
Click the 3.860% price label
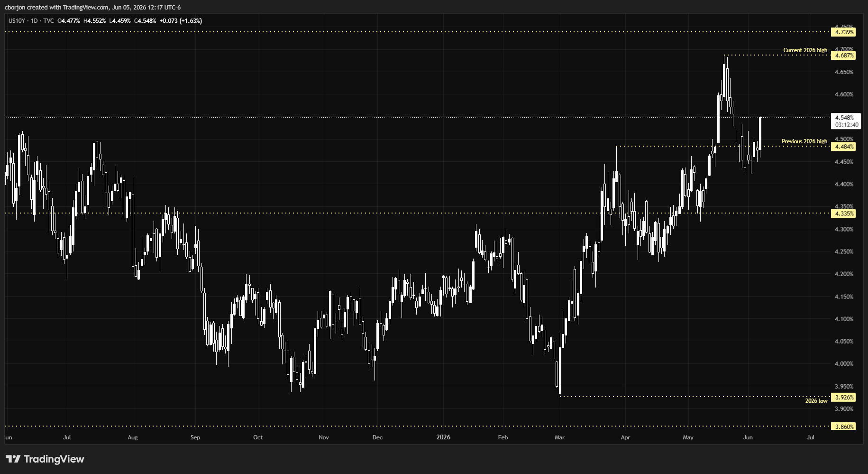844,427
